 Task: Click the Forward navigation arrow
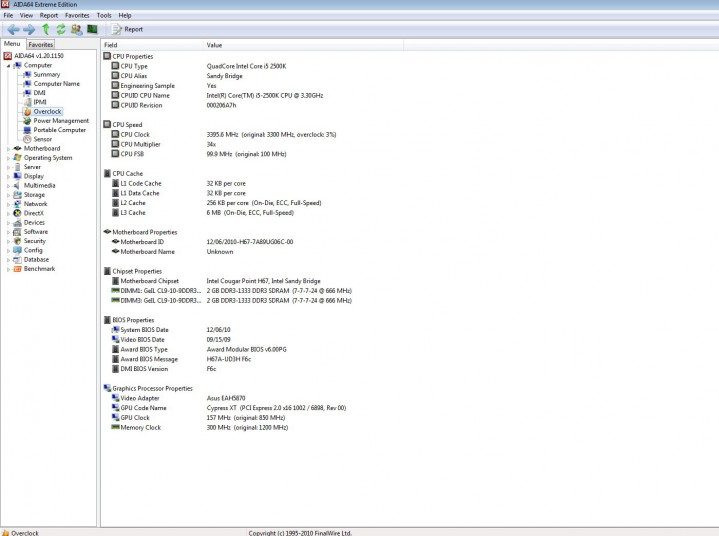click(x=29, y=29)
